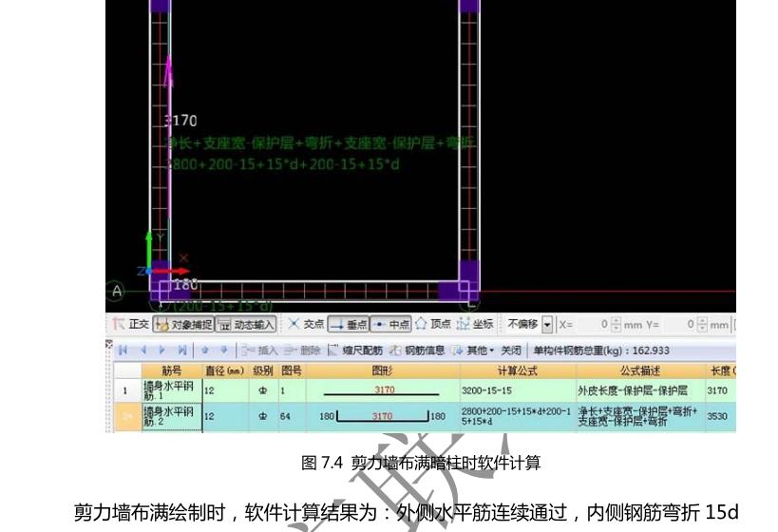
Task: Enable 交点 intersection snap
Action: (x=306, y=324)
